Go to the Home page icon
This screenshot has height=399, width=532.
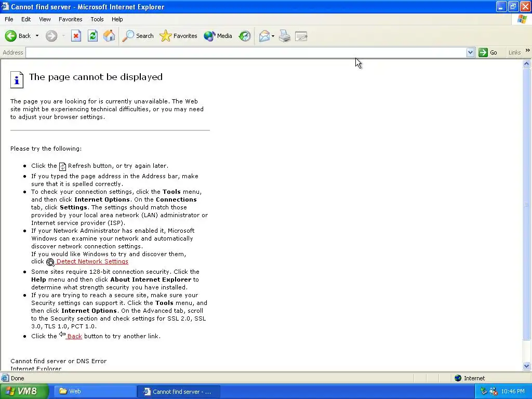[109, 36]
